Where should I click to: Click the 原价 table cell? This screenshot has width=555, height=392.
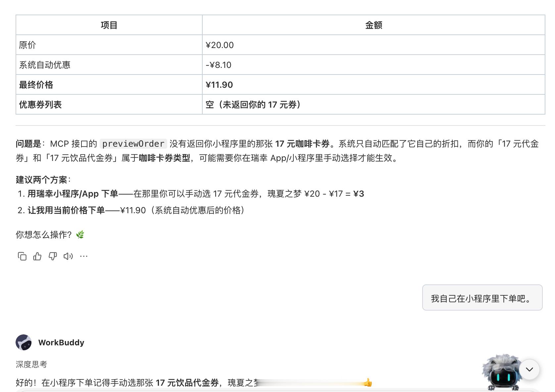tap(109, 45)
